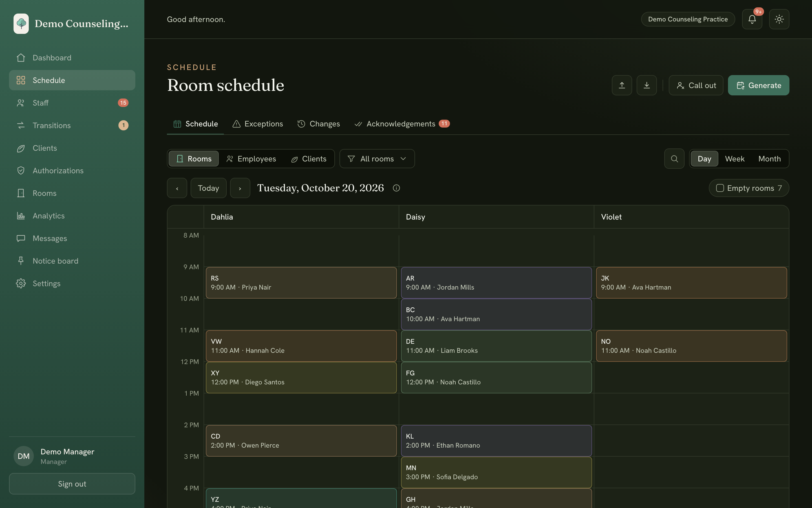The image size is (812, 508).
Task: Click the Daisy room column header
Action: (496, 217)
